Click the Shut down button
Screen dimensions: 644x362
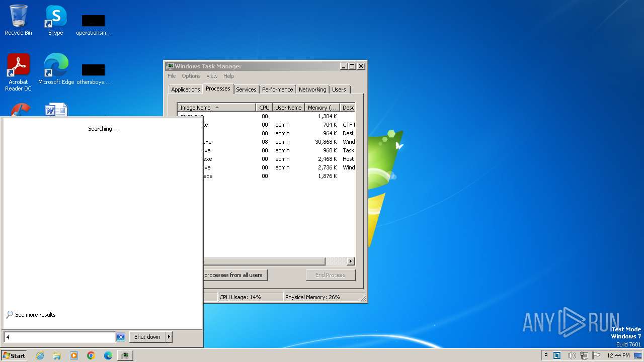pos(147,337)
